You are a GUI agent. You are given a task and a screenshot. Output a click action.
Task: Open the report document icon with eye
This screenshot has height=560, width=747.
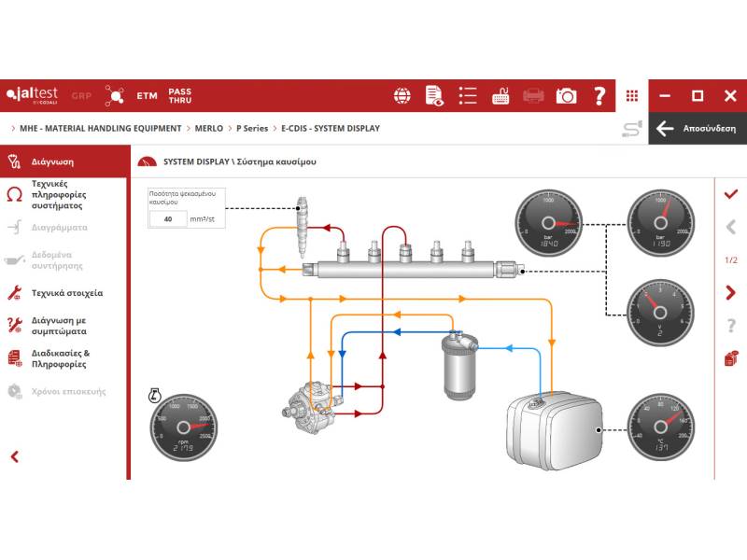(434, 95)
